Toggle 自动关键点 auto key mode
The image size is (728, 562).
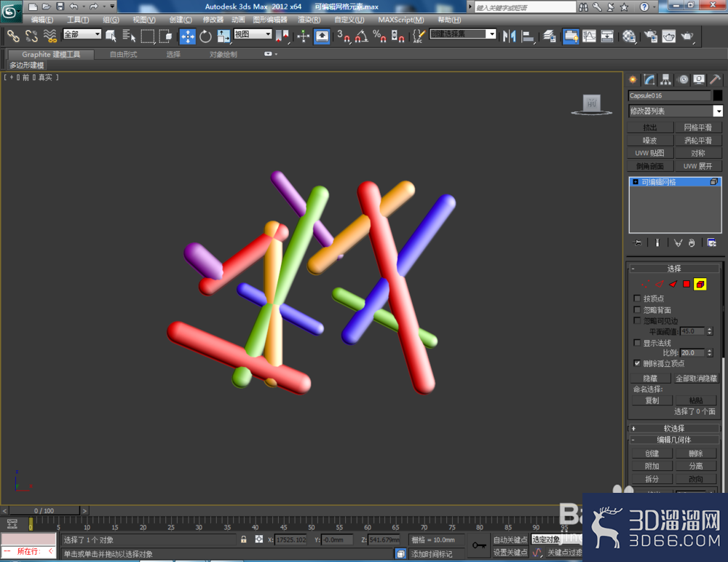510,539
